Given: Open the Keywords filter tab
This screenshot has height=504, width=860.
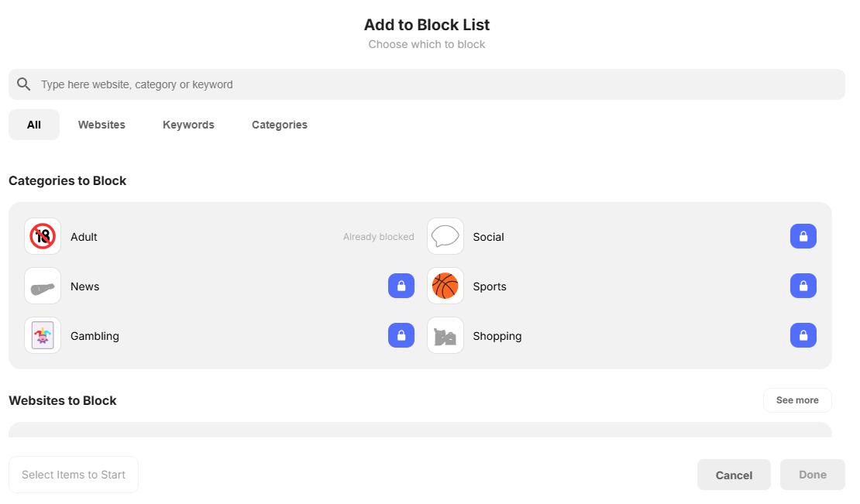Looking at the screenshot, I should [x=188, y=124].
